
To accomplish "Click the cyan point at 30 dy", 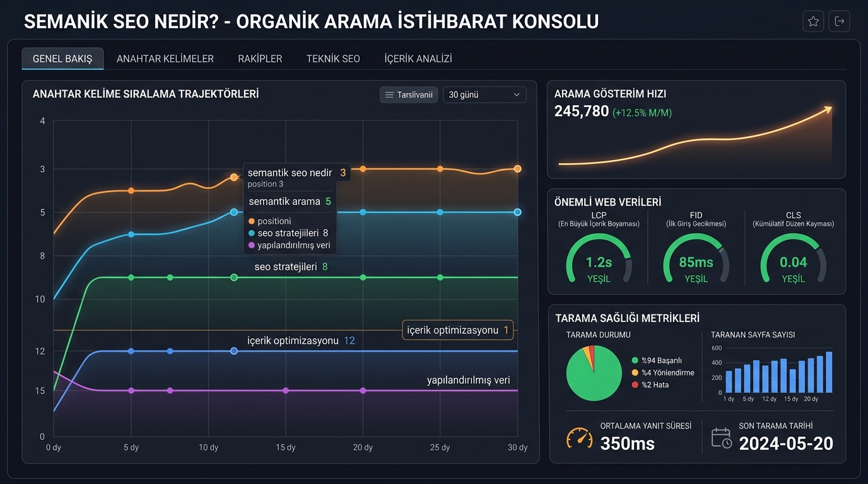I will [517, 212].
